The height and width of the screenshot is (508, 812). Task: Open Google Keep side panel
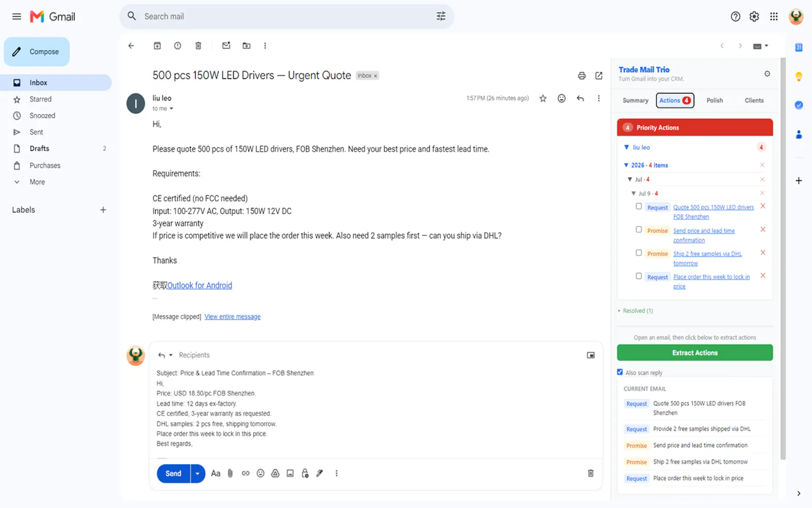tap(799, 77)
